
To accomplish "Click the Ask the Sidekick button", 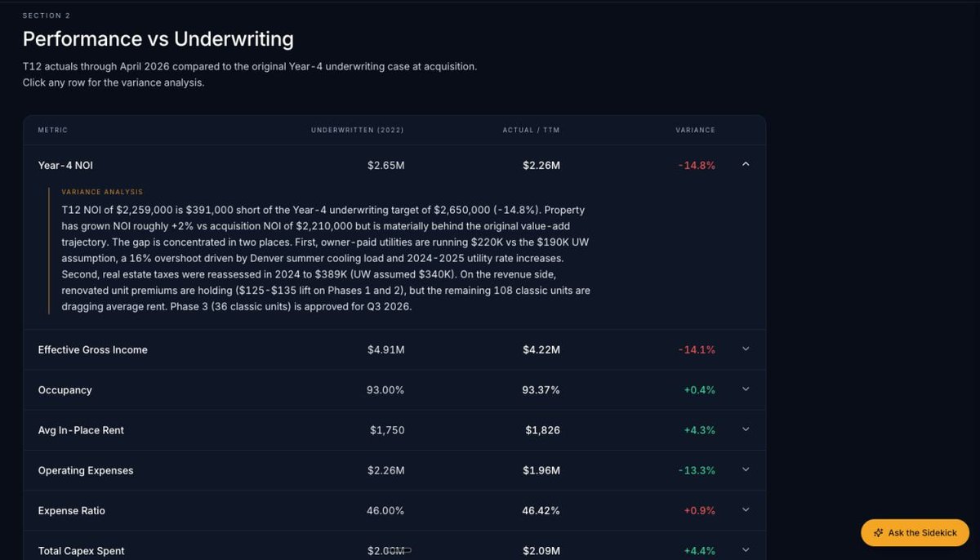I will [x=915, y=533].
